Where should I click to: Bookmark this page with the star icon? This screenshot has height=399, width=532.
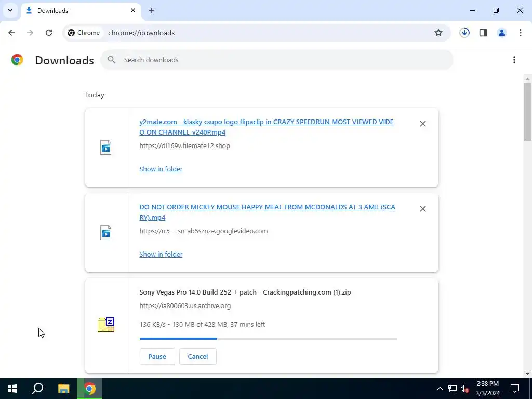(x=438, y=33)
